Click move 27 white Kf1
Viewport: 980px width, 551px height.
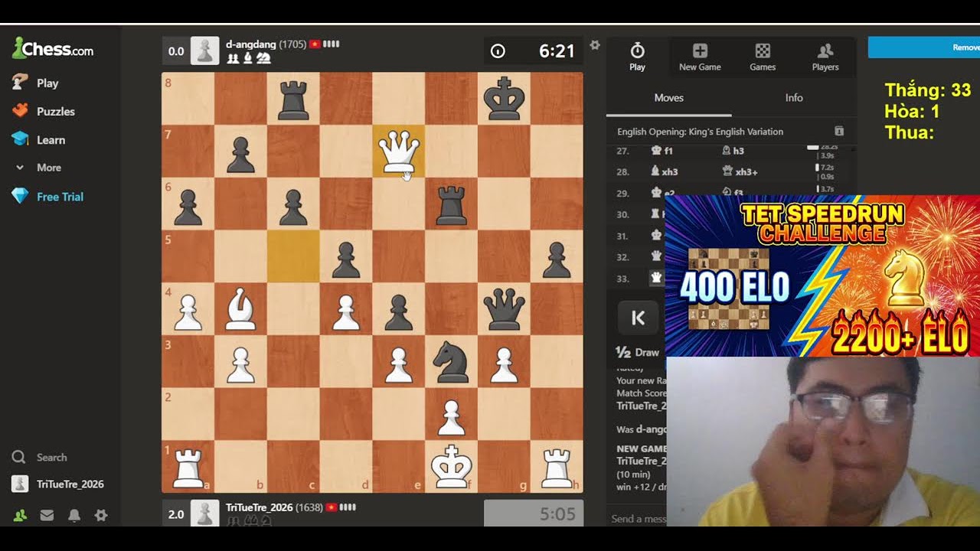click(x=663, y=151)
